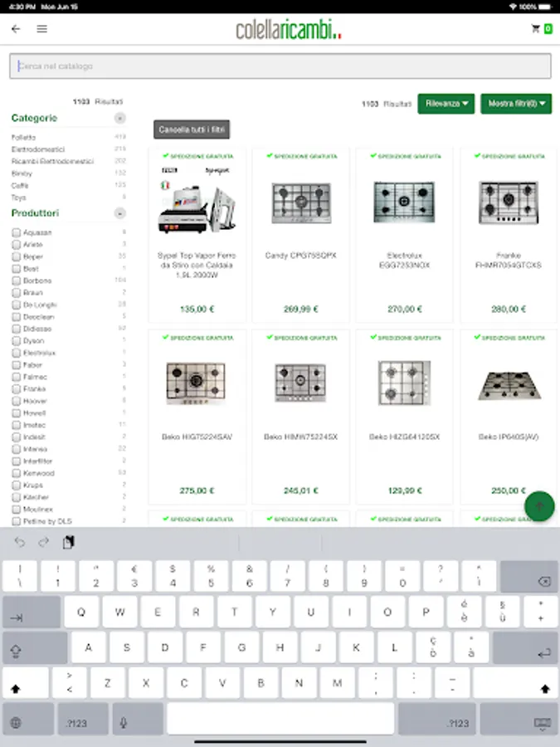Select the Folletto category

click(23, 137)
